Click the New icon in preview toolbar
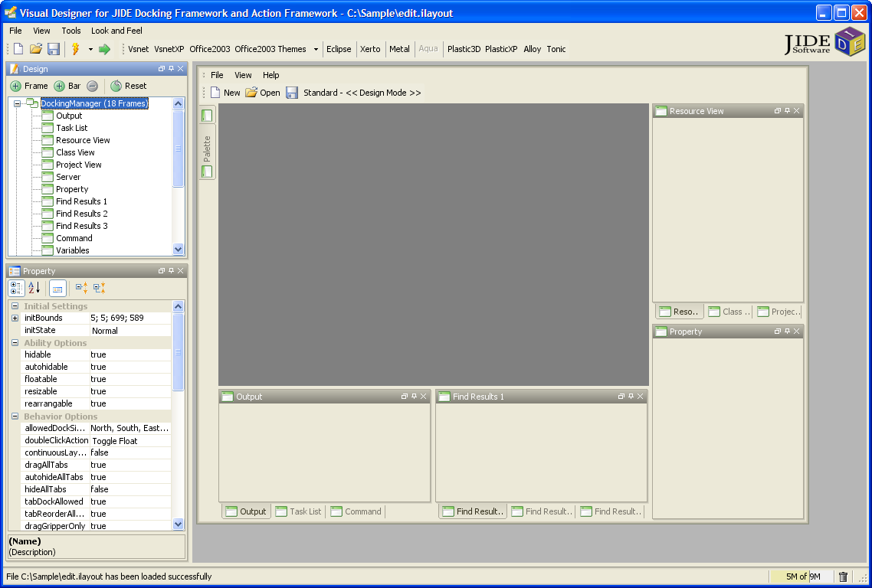872x588 pixels. click(x=225, y=93)
